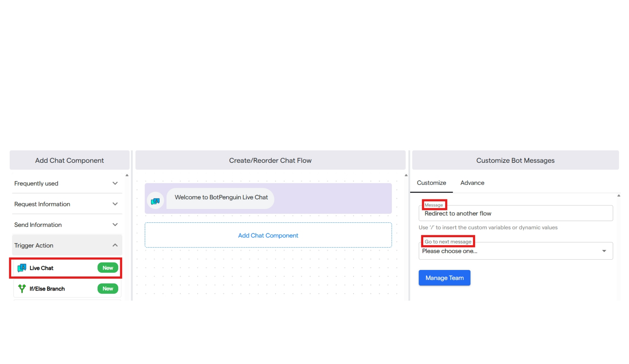Click the New badge beside If/Else Branch
629x364 pixels.
pos(108,289)
